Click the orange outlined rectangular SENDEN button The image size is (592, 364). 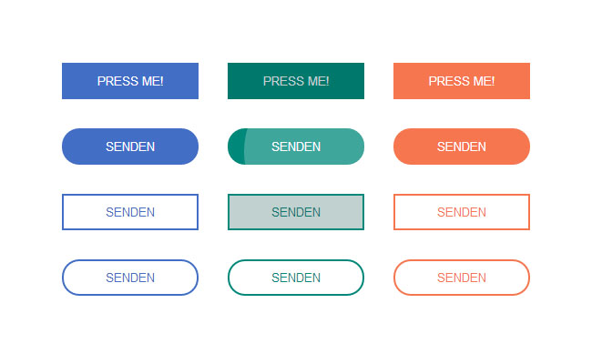[462, 212]
